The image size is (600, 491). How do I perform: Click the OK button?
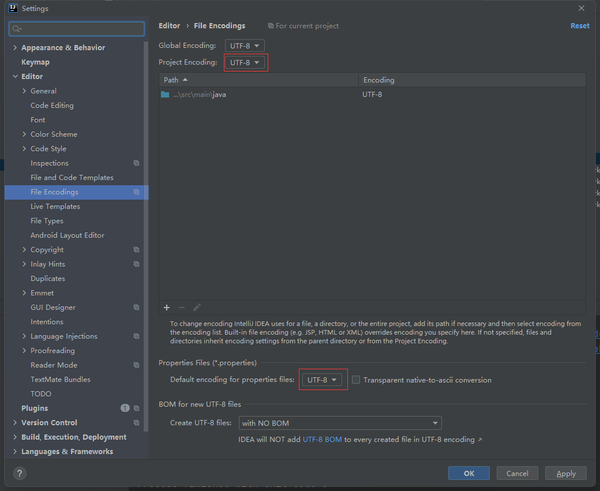point(469,473)
